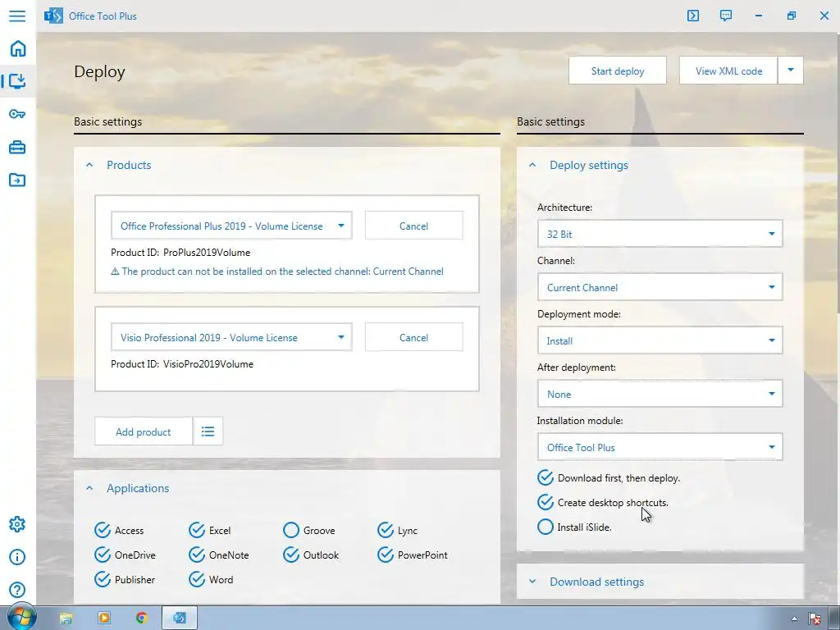Open Visio Professional 2019 product dropdown
840x630 pixels.
click(231, 337)
